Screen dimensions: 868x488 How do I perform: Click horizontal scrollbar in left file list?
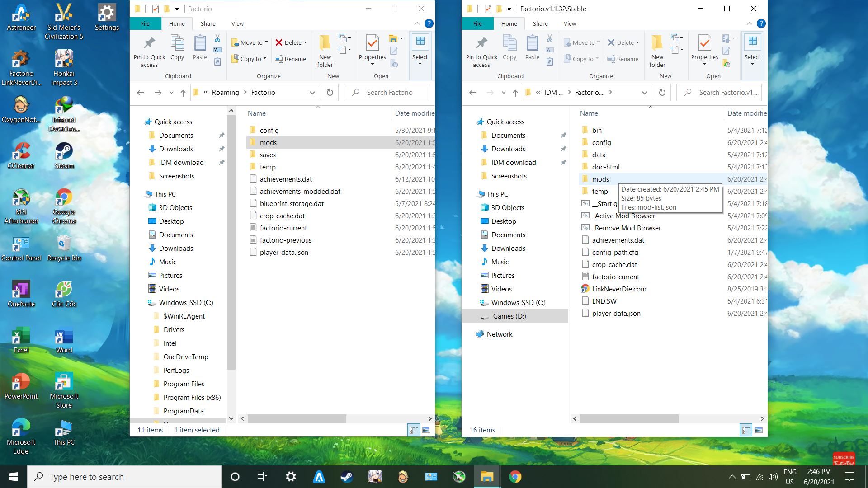[x=297, y=419]
